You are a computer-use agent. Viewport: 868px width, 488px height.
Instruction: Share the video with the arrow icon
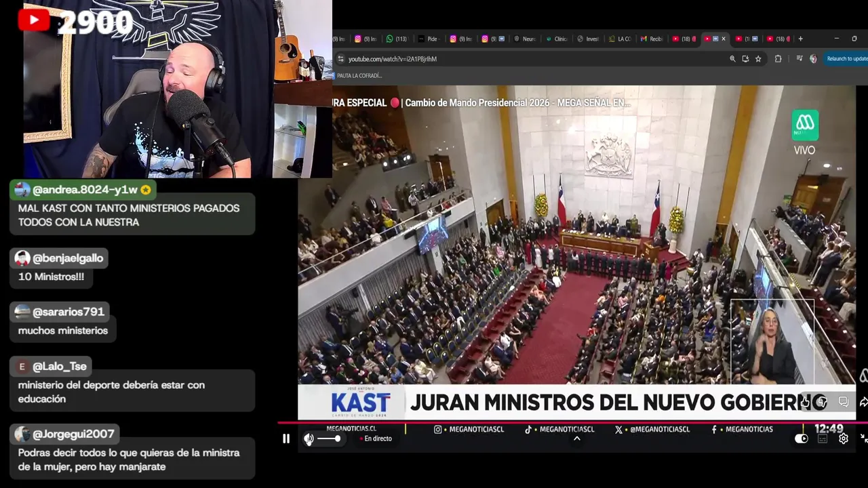(x=863, y=402)
